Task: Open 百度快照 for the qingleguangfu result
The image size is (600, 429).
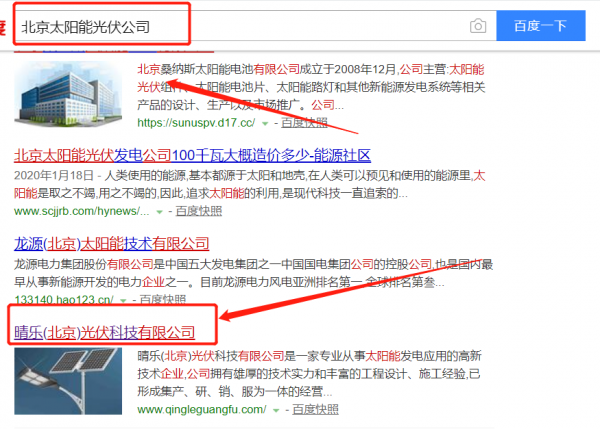Action: (x=315, y=409)
